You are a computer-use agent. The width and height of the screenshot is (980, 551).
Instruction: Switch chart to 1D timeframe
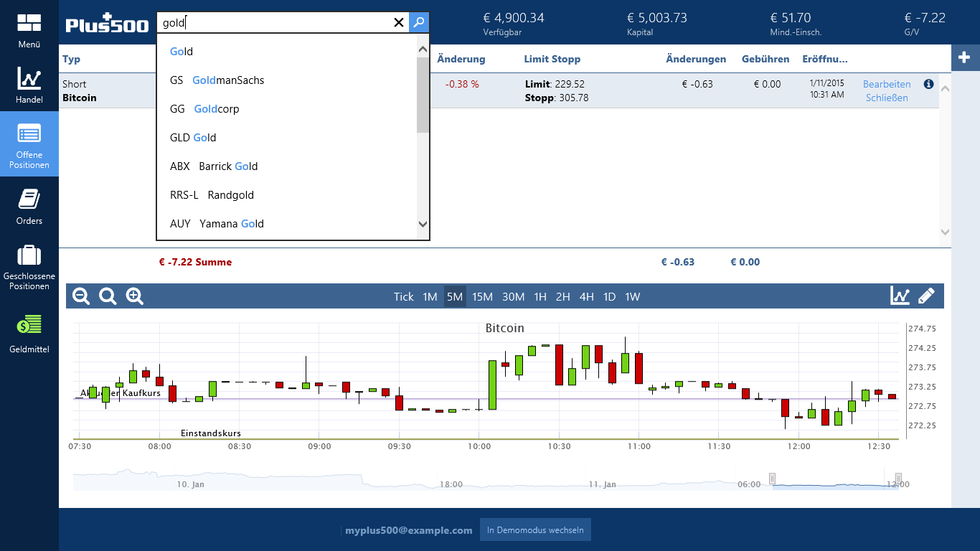coord(609,296)
